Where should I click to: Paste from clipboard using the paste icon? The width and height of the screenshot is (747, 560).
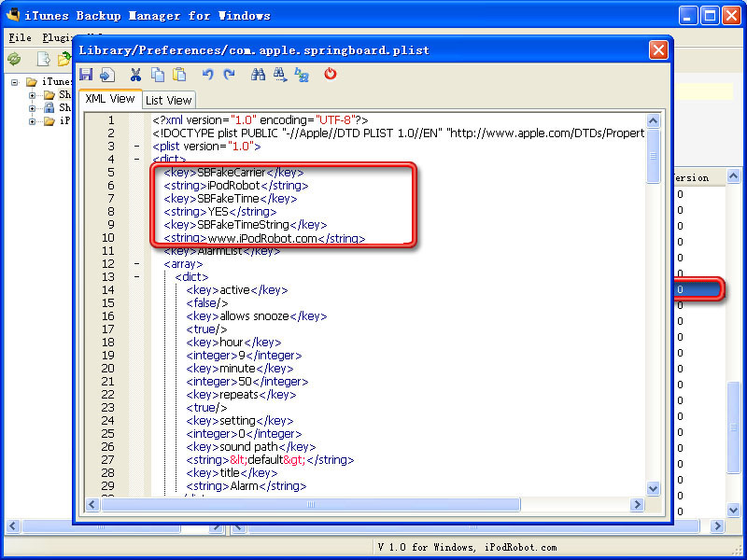[179, 75]
